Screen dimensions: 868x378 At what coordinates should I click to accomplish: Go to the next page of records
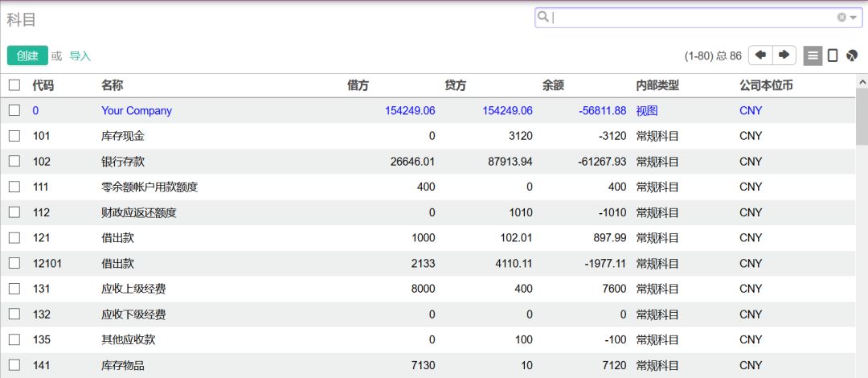(784, 55)
